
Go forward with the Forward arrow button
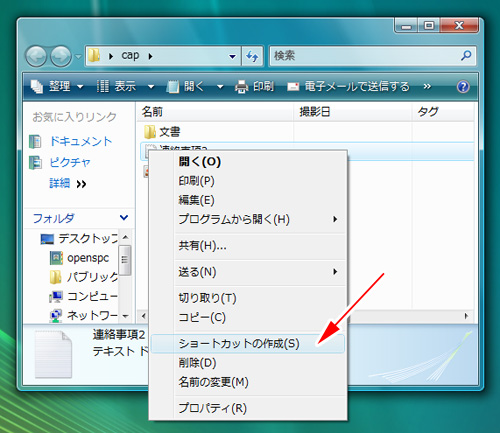(61, 56)
